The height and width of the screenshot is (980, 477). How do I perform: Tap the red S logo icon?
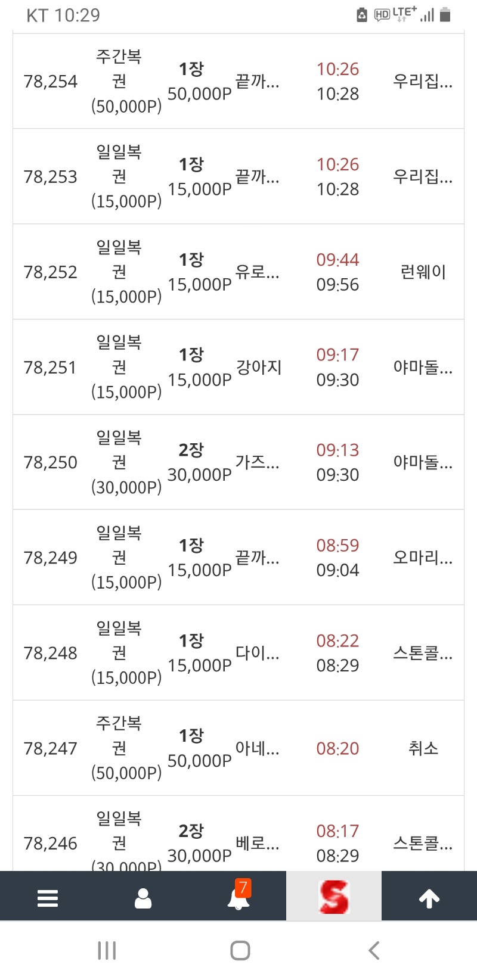click(334, 897)
